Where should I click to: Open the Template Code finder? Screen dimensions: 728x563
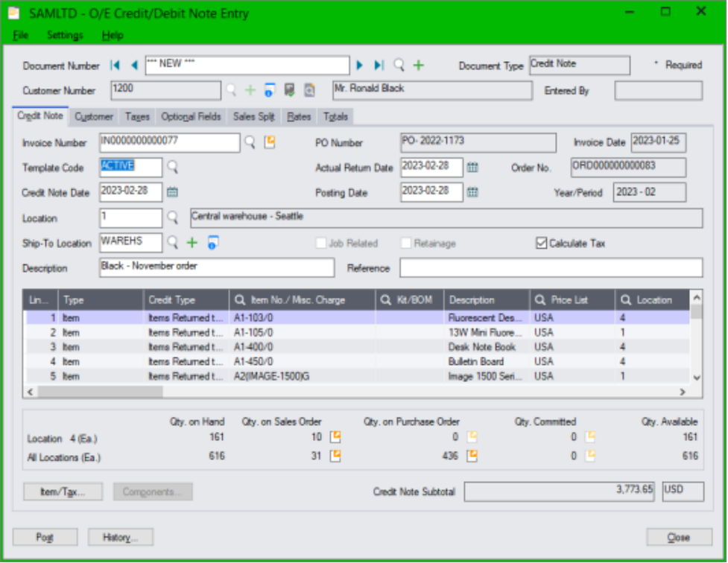tap(173, 167)
